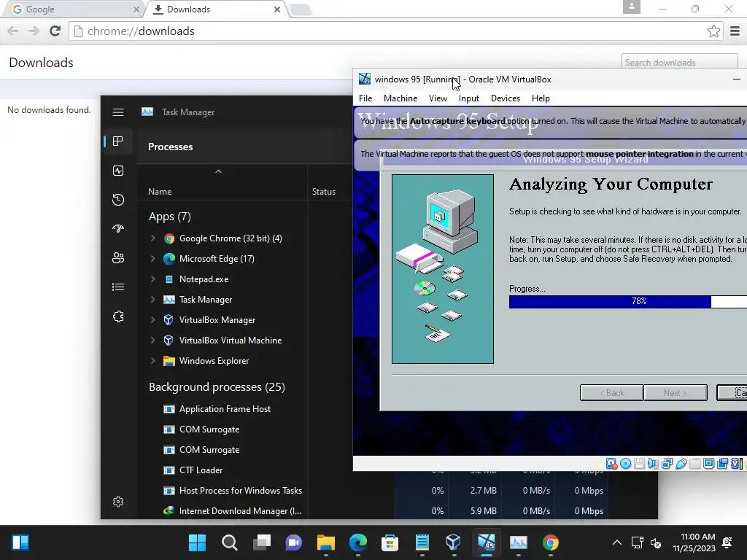Click the VirtualBox display status icon
Screen dimensions: 747x560
click(x=709, y=463)
